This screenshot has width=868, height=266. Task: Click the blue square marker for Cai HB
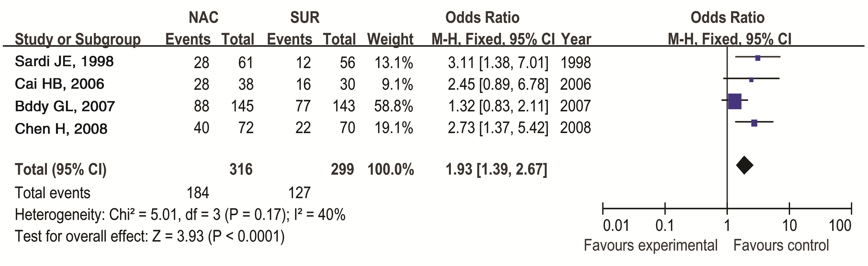click(752, 80)
